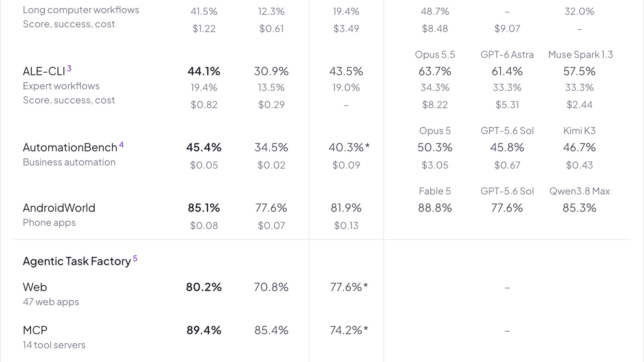Select the AutomationBench row title

[x=70, y=148]
